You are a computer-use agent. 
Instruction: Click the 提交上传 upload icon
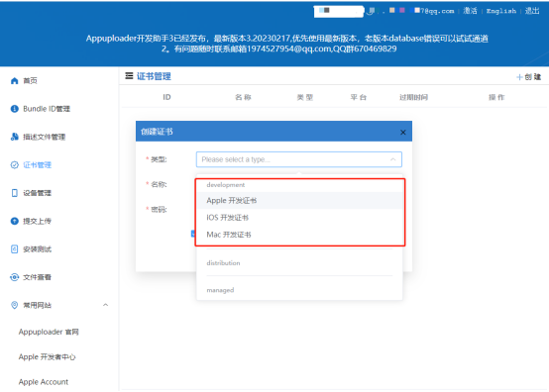tap(14, 221)
